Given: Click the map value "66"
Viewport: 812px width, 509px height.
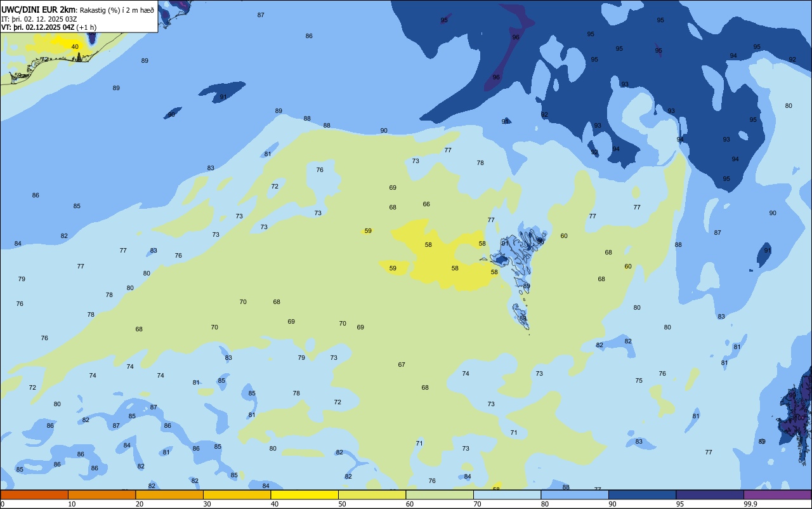Looking at the screenshot, I should pos(426,204).
